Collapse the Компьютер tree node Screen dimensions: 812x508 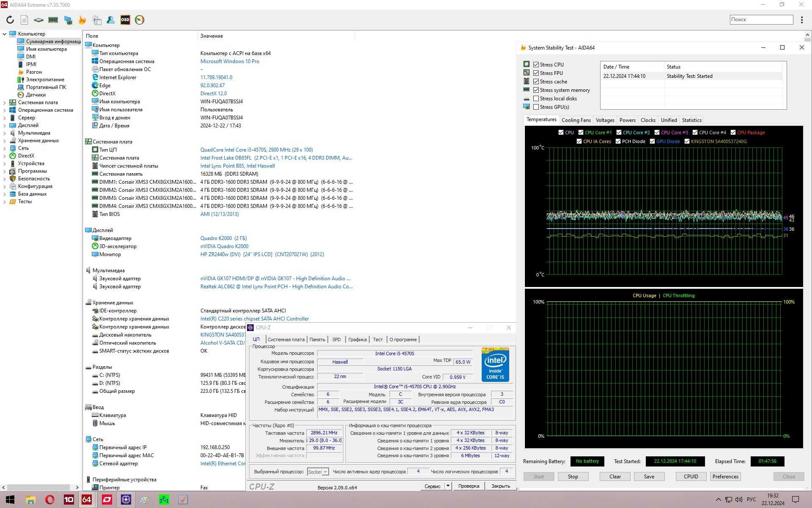4,34
